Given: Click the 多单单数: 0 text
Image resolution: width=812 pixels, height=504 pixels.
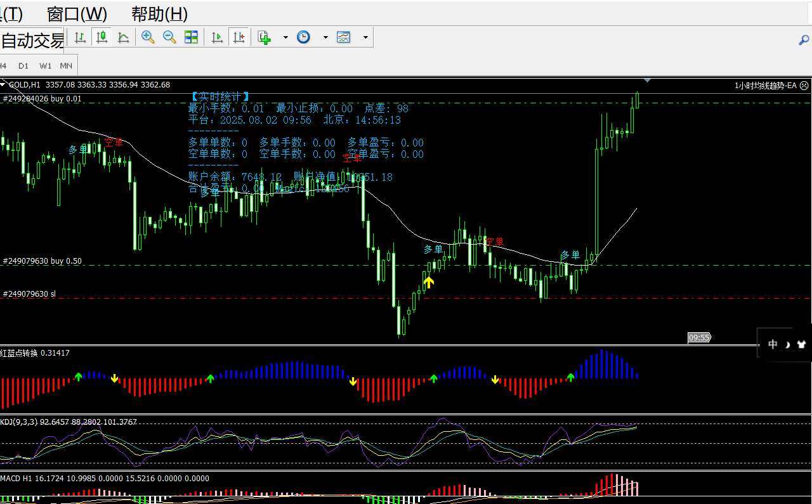Looking at the screenshot, I should (218, 143).
